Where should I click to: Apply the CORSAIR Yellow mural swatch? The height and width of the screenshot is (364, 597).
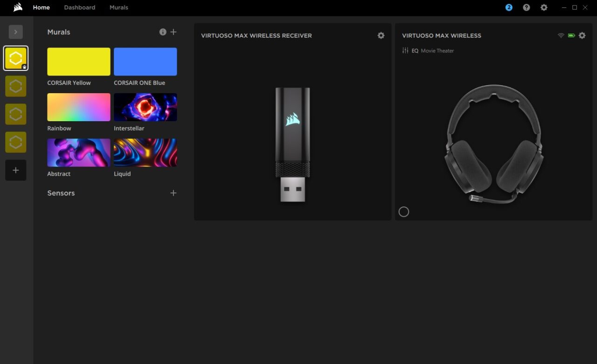(x=79, y=62)
